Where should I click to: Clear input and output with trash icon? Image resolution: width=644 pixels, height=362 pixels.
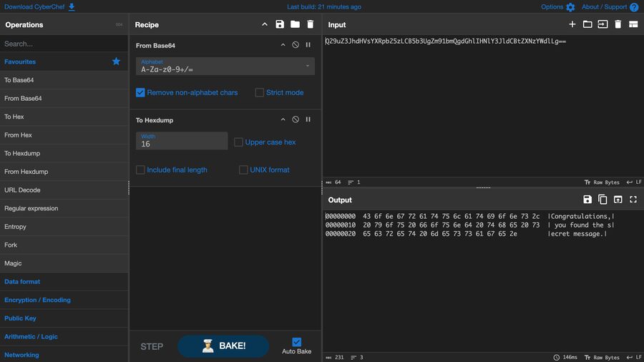(x=618, y=24)
